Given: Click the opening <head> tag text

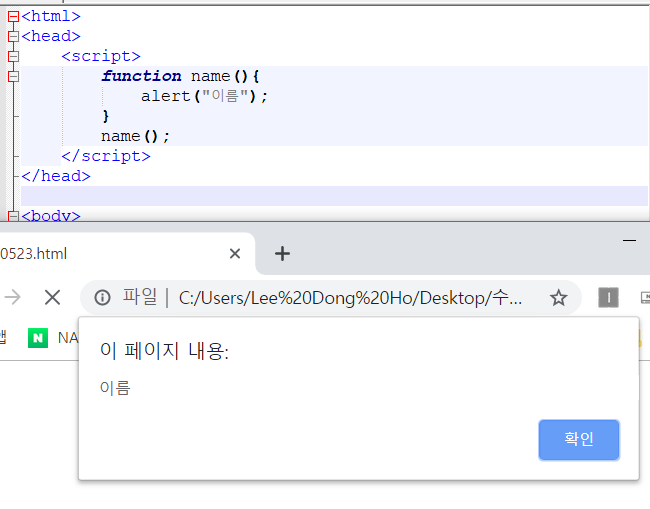Looking at the screenshot, I should coord(51,36).
